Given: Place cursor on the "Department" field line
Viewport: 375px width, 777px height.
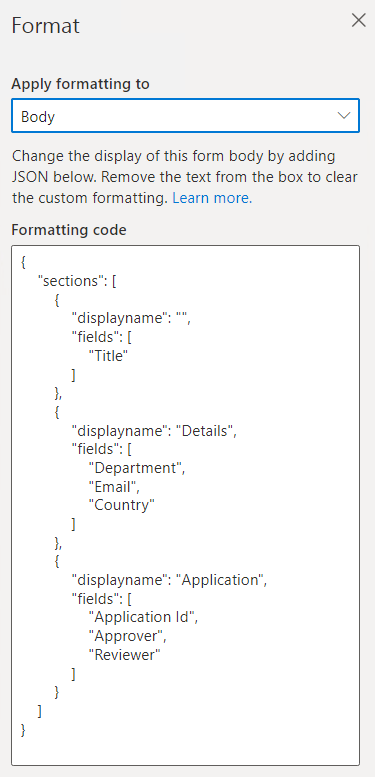Looking at the screenshot, I should pos(137,468).
